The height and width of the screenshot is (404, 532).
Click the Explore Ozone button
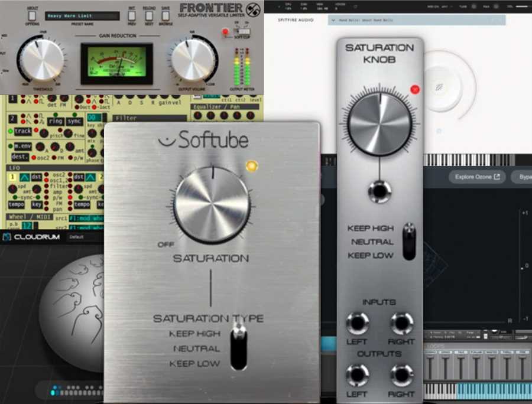coord(476,177)
